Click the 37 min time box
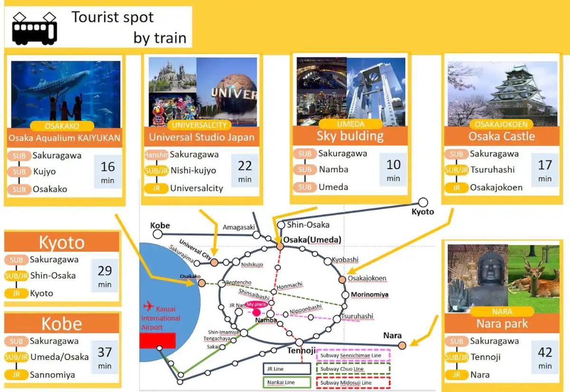This screenshot has height=392, width=570. coord(104,358)
